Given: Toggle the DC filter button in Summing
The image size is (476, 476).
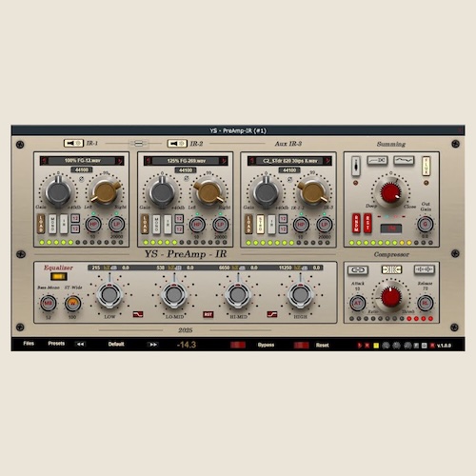Looking at the screenshot, I should [x=378, y=160].
